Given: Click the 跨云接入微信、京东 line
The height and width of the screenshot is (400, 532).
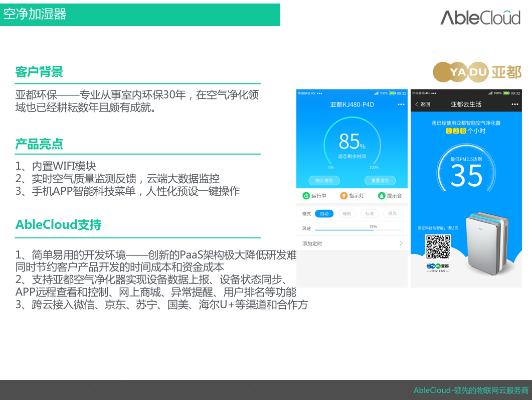Looking at the screenshot, I should (161, 305).
